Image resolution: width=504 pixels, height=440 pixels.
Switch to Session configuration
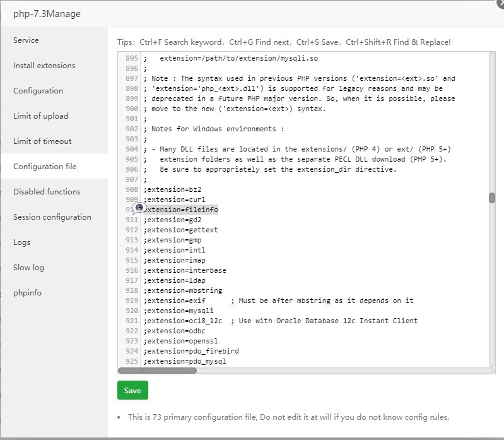click(52, 217)
